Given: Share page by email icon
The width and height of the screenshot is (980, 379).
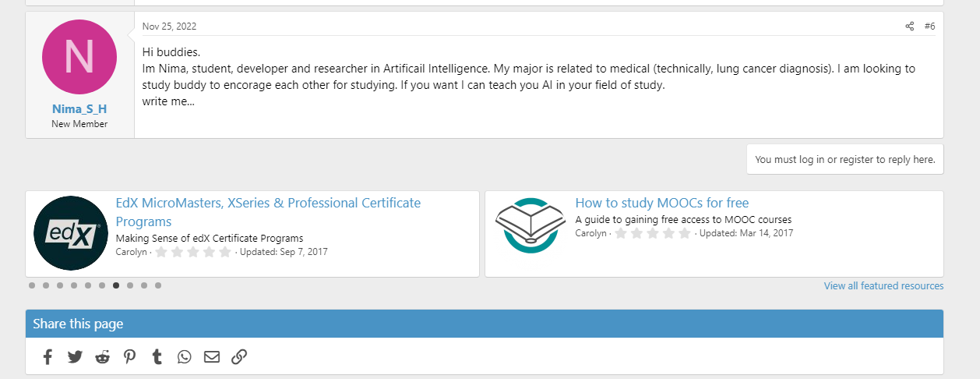Looking at the screenshot, I should (212, 357).
